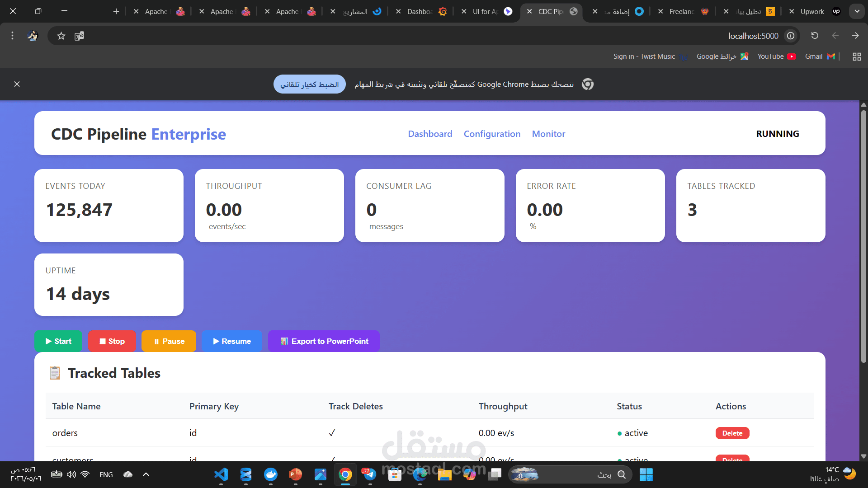Open Microsoft Store from the taskbar
Screen dimensions: 868x488
(x=395, y=474)
